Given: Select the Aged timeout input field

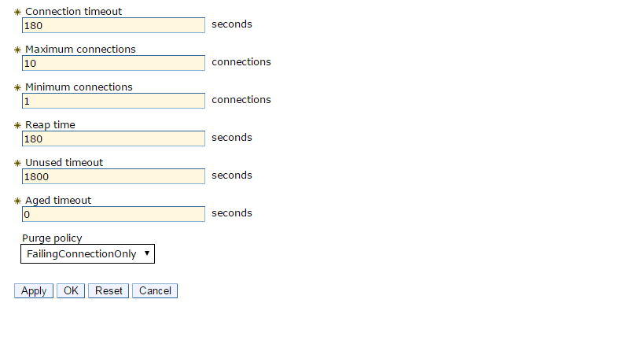Looking at the screenshot, I should (x=113, y=215).
